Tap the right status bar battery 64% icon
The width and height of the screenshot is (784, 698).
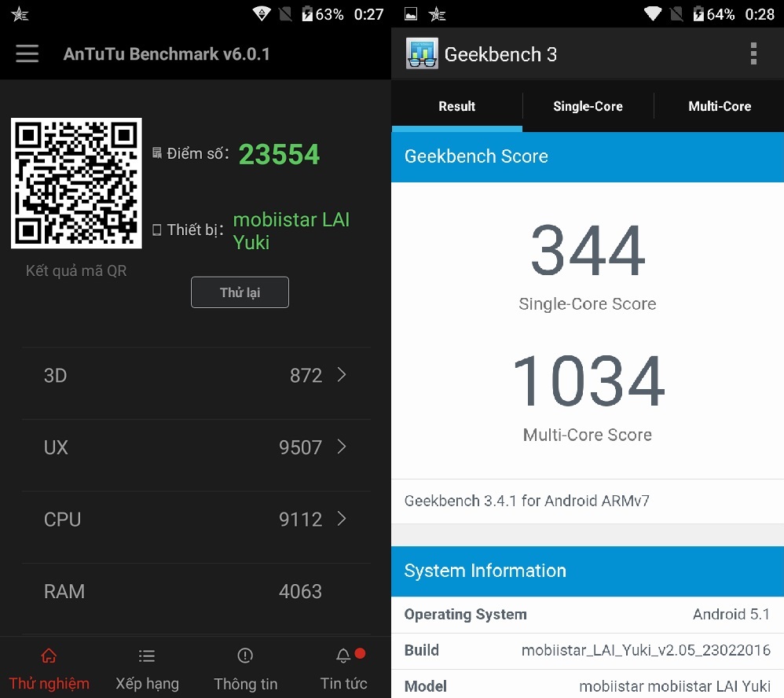coord(698,13)
